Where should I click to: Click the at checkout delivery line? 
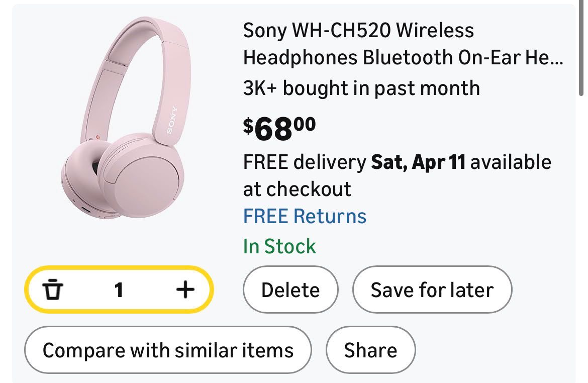click(x=297, y=189)
